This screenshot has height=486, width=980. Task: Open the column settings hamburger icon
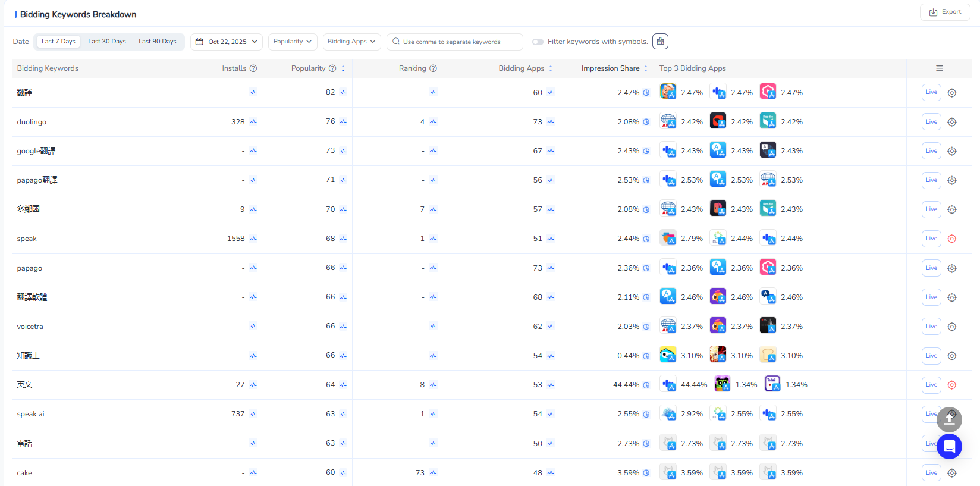940,68
